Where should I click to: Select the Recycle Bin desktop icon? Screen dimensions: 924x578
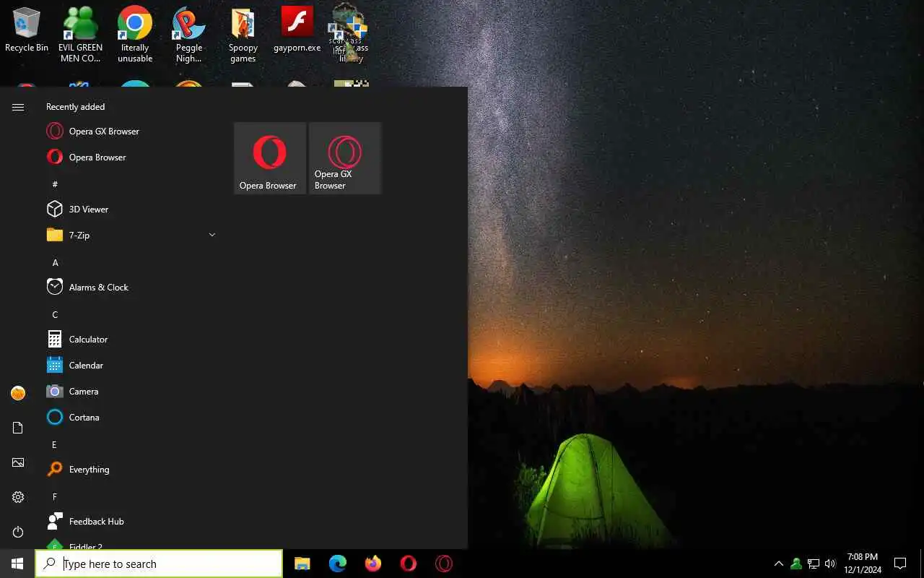(27, 30)
